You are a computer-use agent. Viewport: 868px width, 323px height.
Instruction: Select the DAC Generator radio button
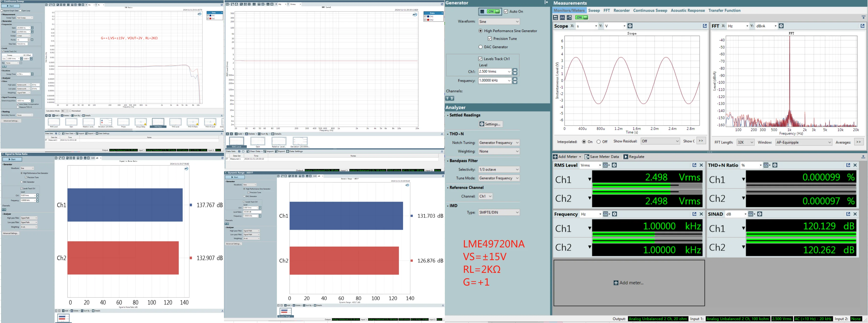click(x=481, y=47)
